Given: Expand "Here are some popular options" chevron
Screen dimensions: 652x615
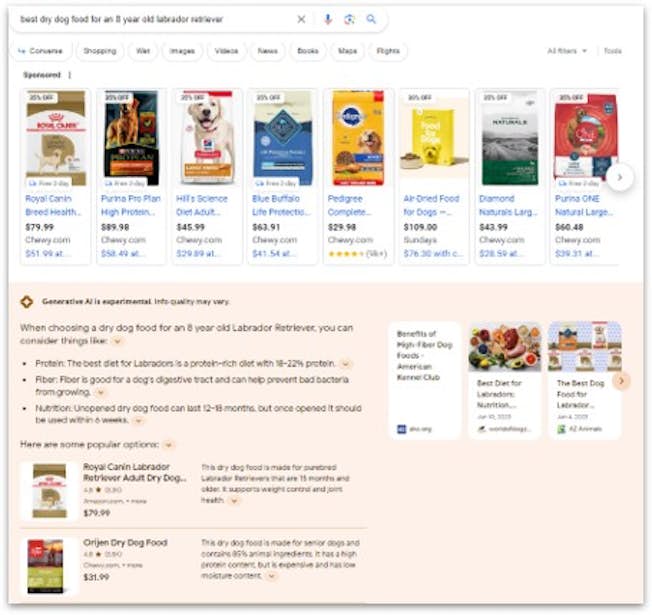Looking at the screenshot, I should tap(168, 445).
